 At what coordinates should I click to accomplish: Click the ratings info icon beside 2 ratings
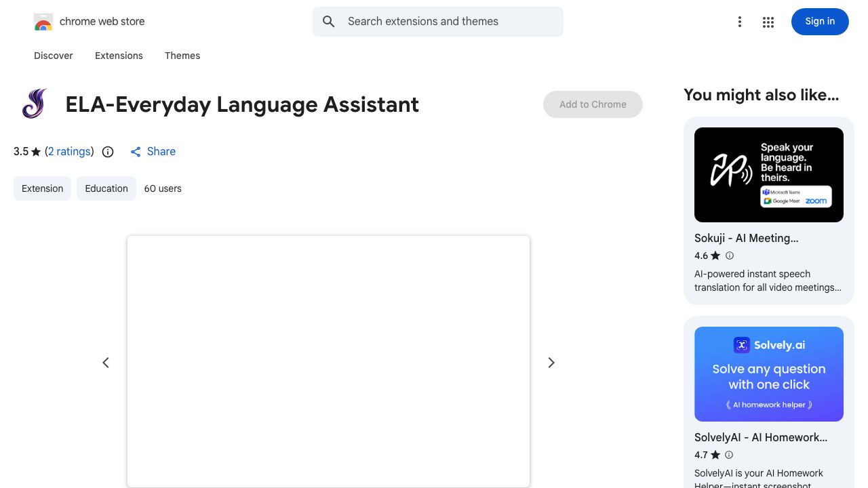pos(108,152)
